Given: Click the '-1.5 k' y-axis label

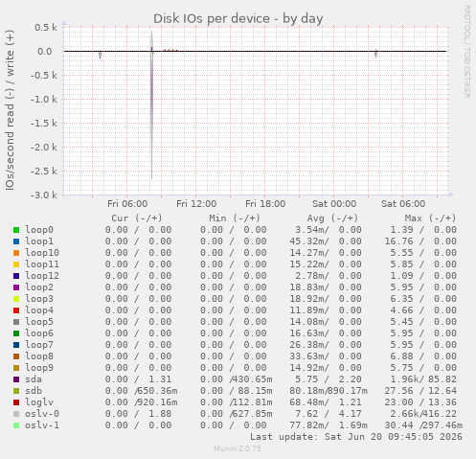Looking at the screenshot, I should tap(44, 123).
